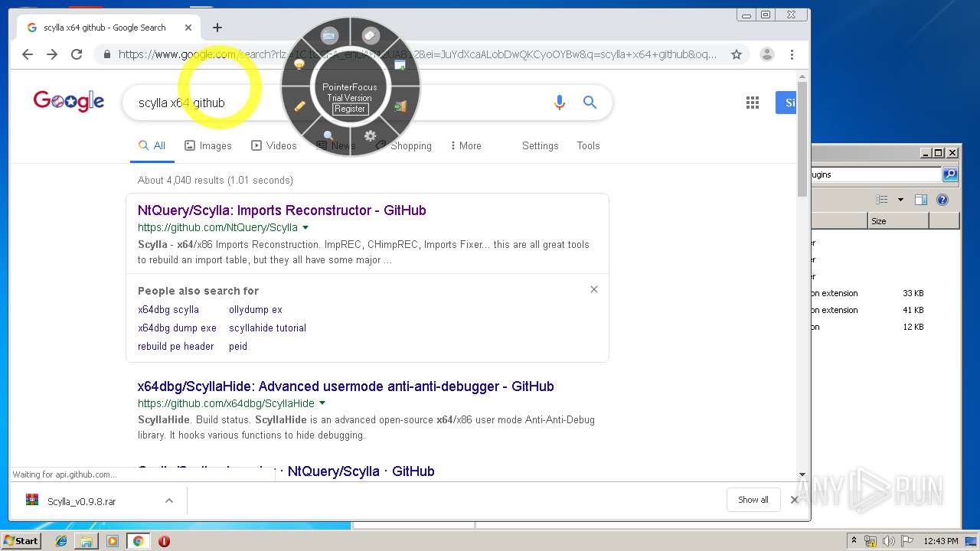Open Explorer change view dropdown arrow
980x551 pixels.
point(900,200)
